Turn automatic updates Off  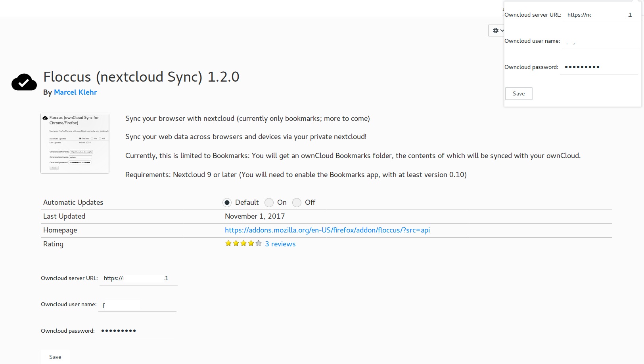pos(297,203)
